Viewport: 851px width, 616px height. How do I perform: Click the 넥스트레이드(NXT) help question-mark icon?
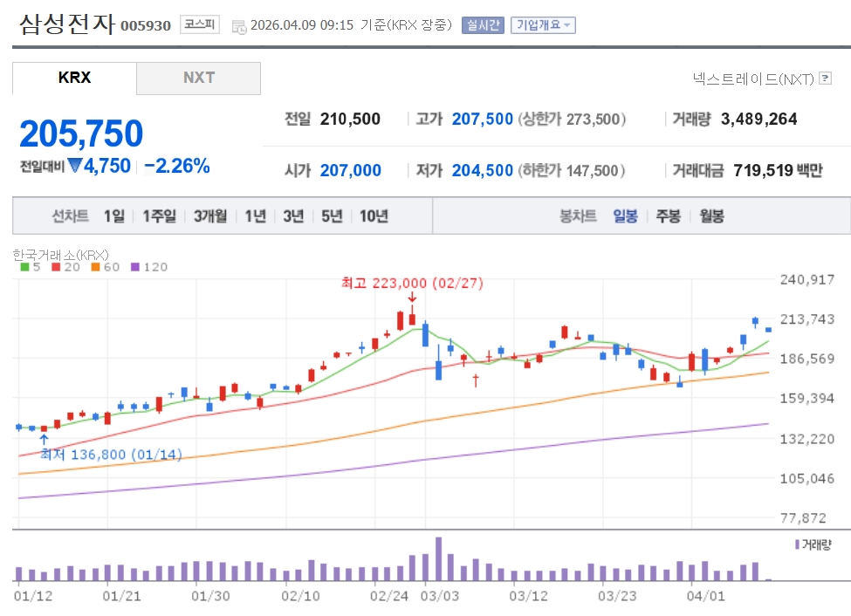click(x=825, y=79)
